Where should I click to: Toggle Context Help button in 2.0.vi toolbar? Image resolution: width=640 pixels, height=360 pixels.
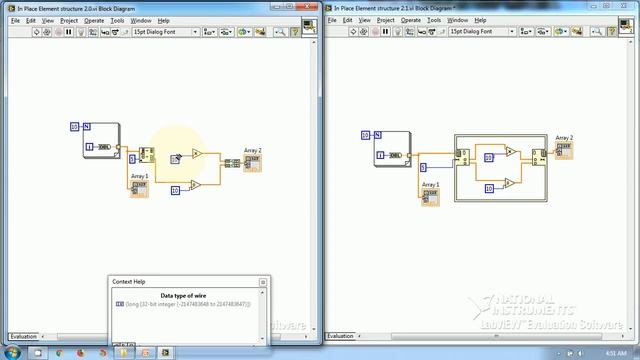[x=295, y=32]
